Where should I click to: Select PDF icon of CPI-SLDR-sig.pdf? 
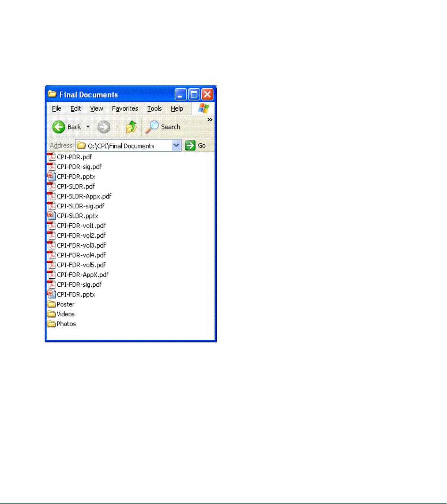tap(51, 206)
